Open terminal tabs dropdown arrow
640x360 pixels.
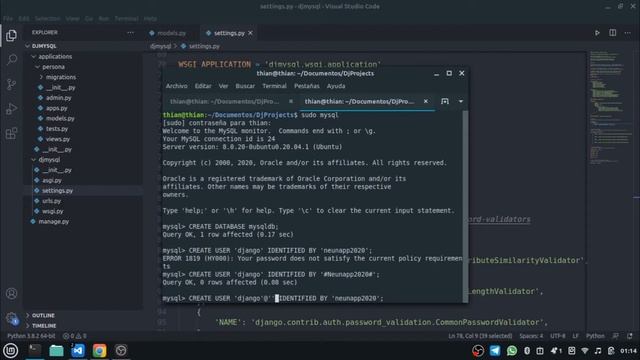[x=461, y=101]
